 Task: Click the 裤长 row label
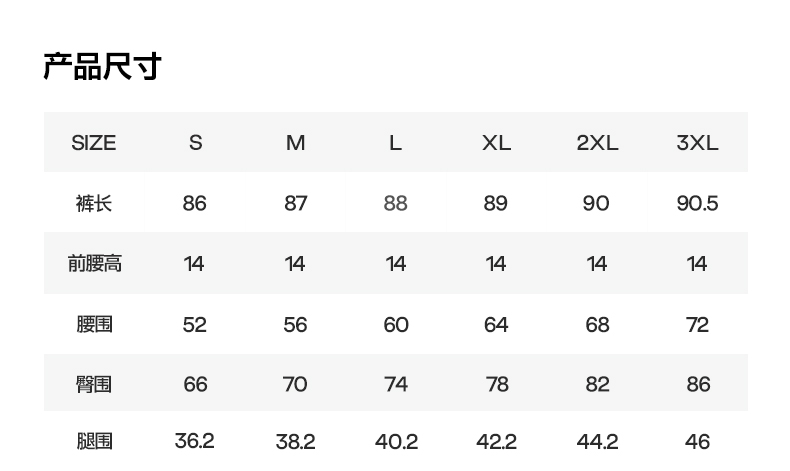94,204
